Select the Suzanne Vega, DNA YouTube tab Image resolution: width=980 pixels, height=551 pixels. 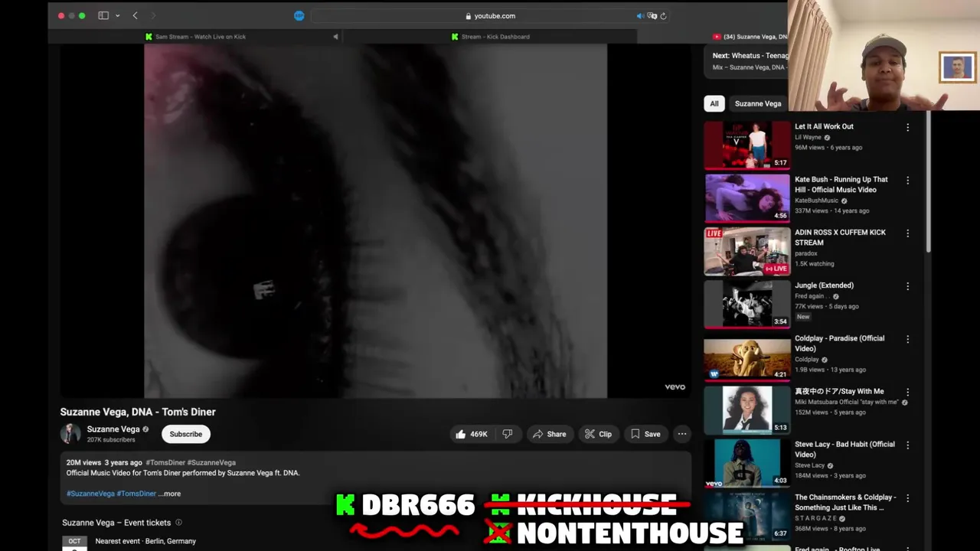pyautogui.click(x=750, y=36)
